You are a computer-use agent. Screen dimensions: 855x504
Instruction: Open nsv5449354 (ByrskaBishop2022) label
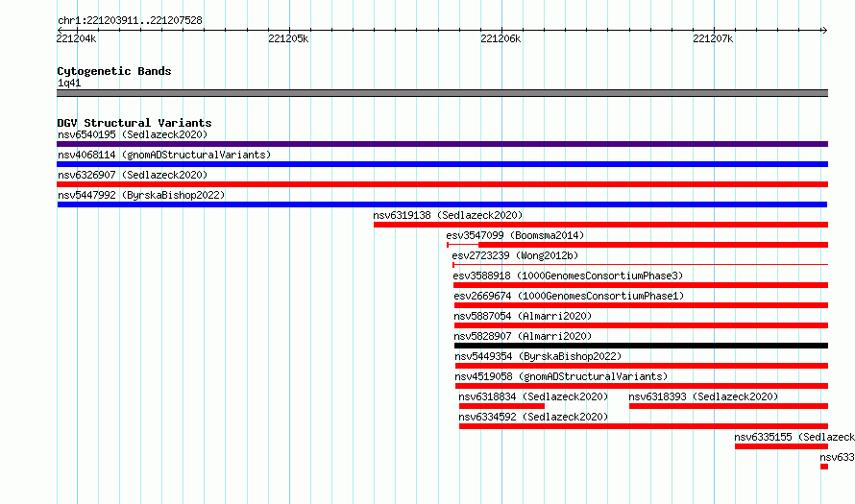[538, 356]
